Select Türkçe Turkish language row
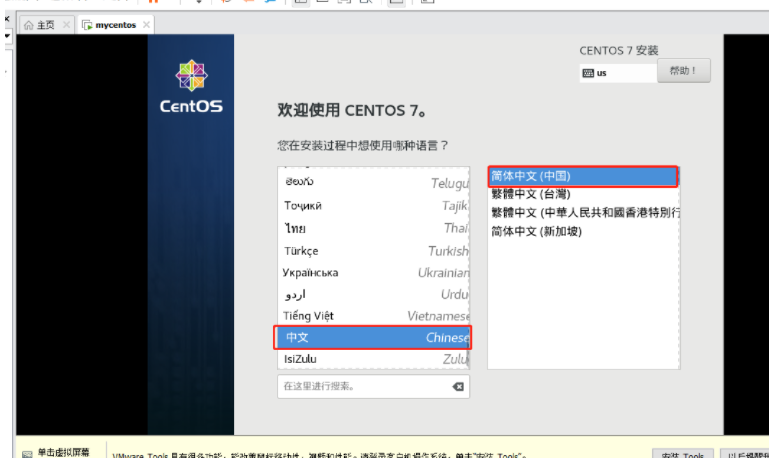The height and width of the screenshot is (465, 770). pyautogui.click(x=373, y=251)
